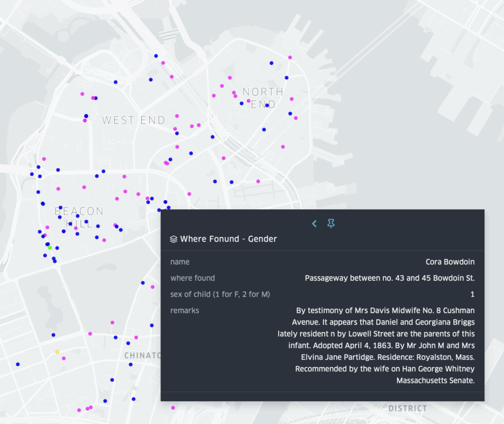The height and width of the screenshot is (424, 504).
Task: Select the green dot on the map
Action: pyautogui.click(x=50, y=248)
